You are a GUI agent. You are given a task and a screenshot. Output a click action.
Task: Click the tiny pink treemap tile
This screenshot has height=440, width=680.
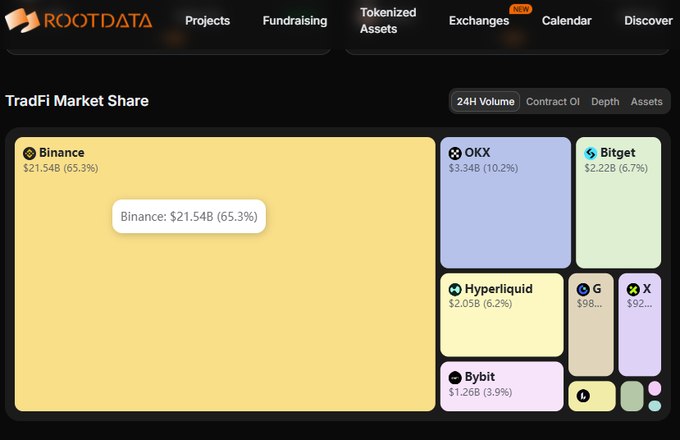(x=654, y=388)
